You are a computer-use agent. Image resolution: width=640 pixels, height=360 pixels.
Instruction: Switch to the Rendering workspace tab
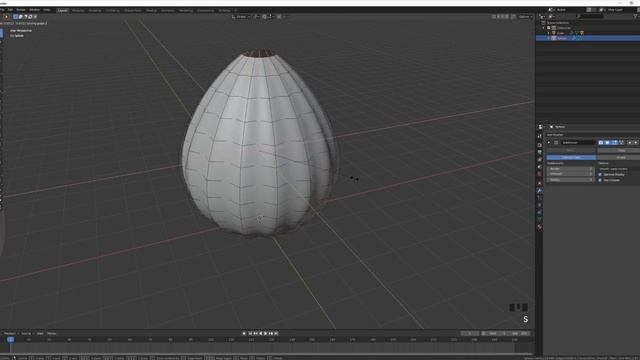tap(186, 10)
